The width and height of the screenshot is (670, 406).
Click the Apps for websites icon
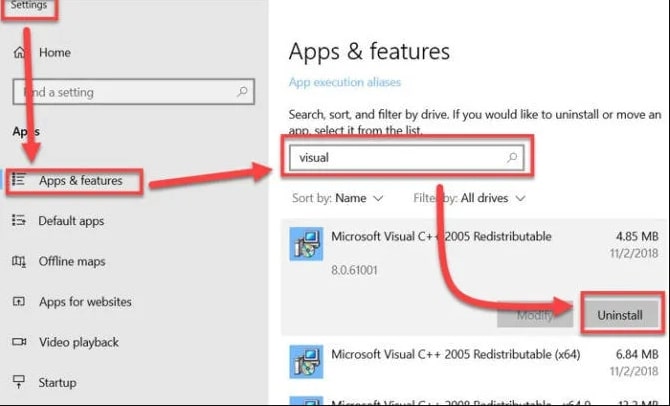coord(19,302)
